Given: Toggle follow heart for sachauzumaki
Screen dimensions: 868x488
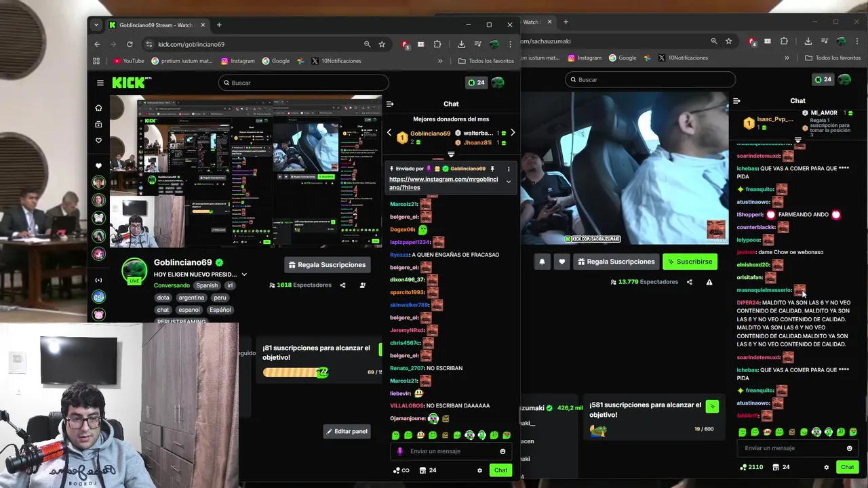Looking at the screenshot, I should click(x=561, y=262).
